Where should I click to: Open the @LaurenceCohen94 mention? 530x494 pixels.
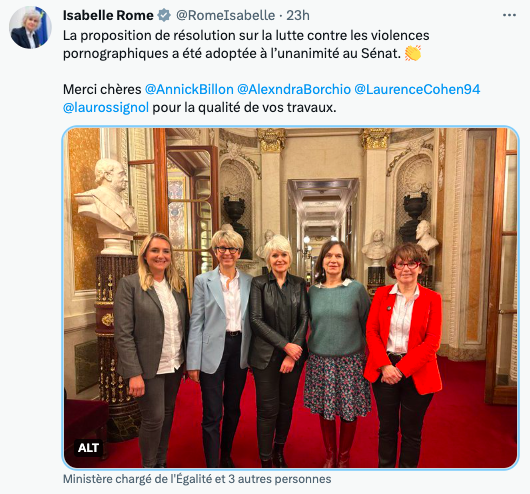tap(417, 89)
